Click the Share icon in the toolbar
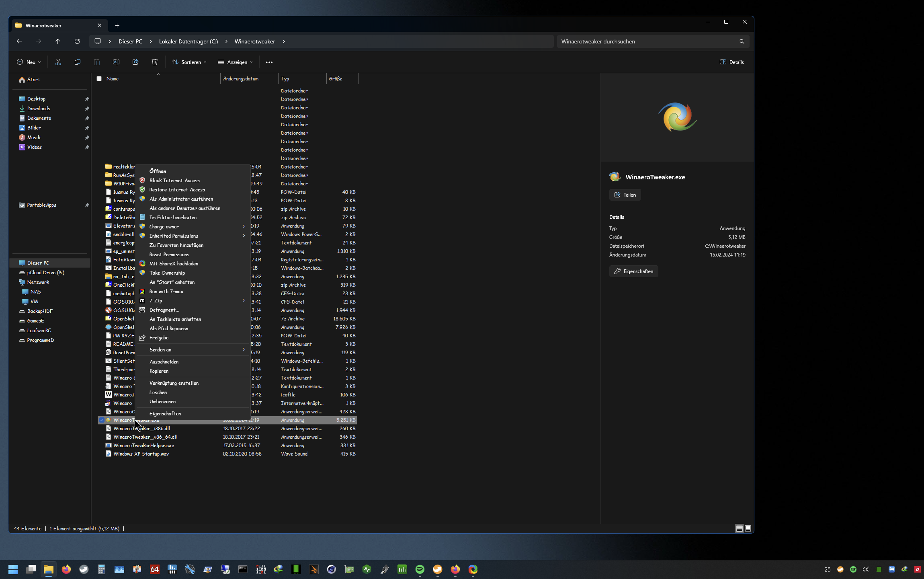Viewport: 924px width, 579px height. [135, 62]
